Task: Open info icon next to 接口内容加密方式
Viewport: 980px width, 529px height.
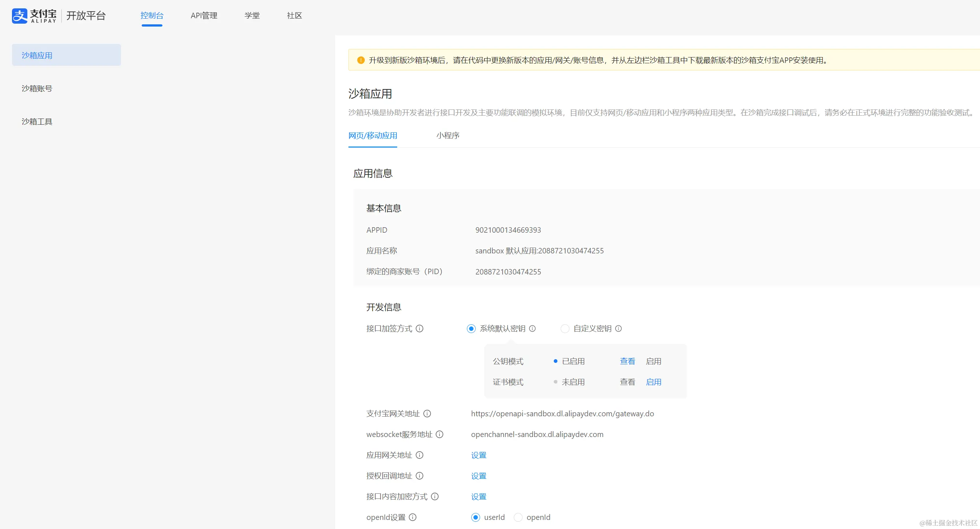Action: coord(435,497)
